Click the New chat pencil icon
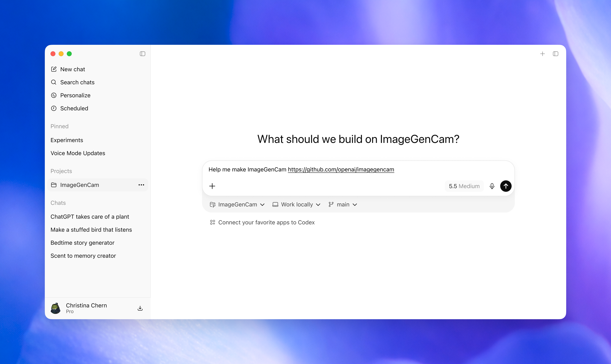This screenshot has height=364, width=611. pos(54,69)
